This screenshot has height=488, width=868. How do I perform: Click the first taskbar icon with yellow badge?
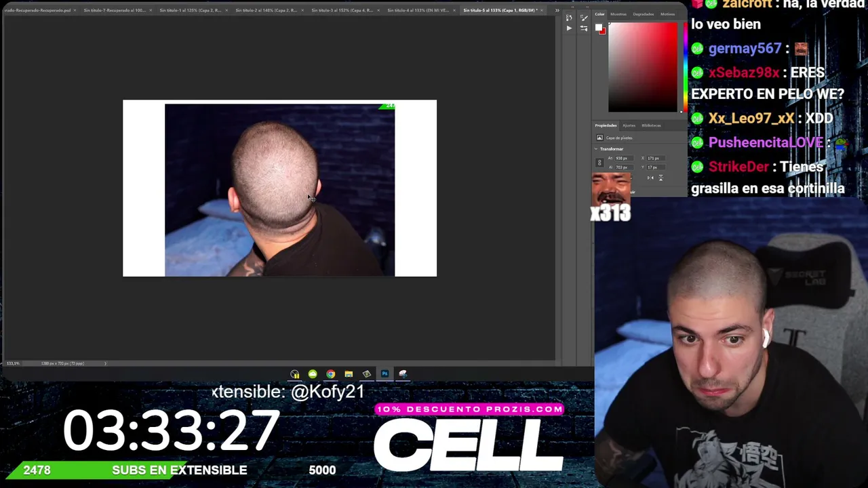pyautogui.click(x=294, y=373)
